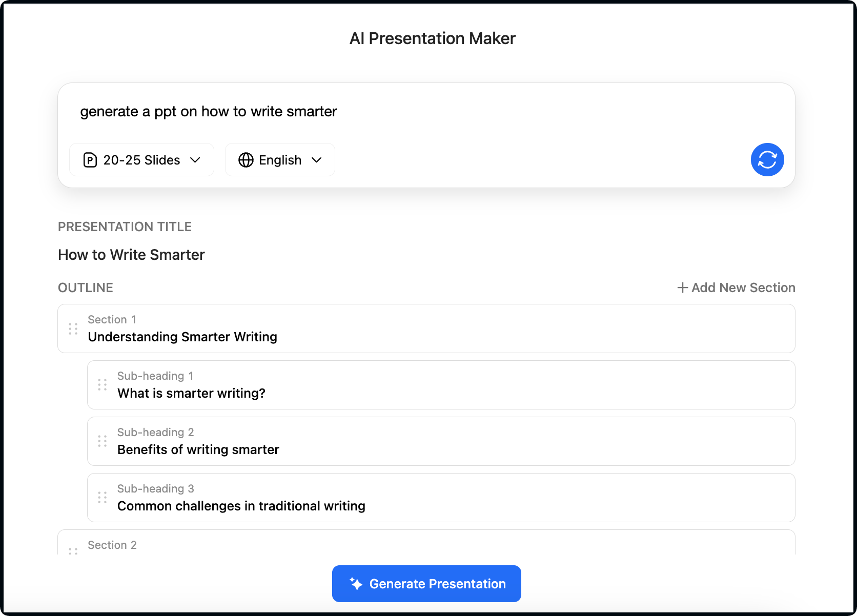Open the English language dropdown
This screenshot has height=616, width=857.
pyautogui.click(x=280, y=160)
